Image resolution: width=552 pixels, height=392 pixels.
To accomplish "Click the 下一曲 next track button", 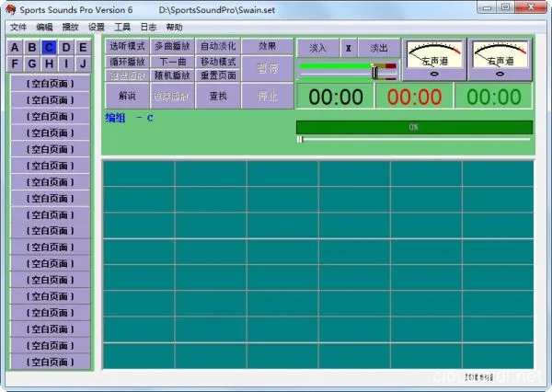I will [172, 62].
